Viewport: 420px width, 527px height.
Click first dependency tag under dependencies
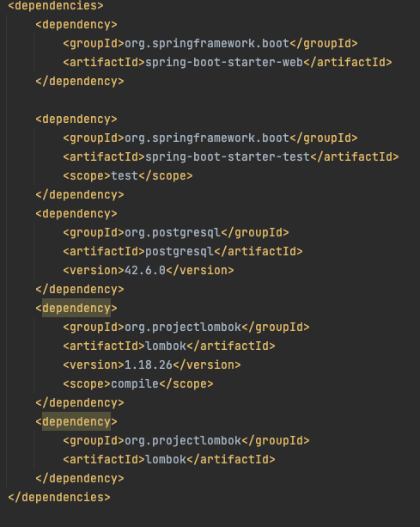[76, 25]
